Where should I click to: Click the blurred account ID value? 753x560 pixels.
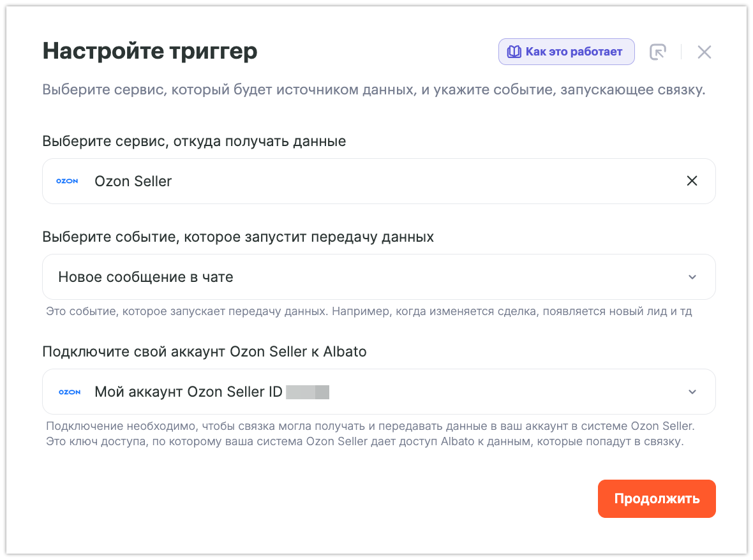click(308, 392)
